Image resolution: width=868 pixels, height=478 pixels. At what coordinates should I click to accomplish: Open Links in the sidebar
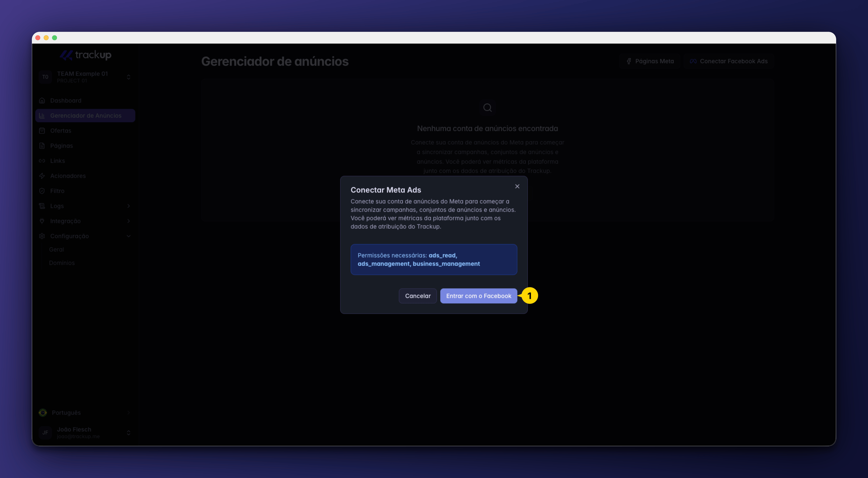(85, 161)
